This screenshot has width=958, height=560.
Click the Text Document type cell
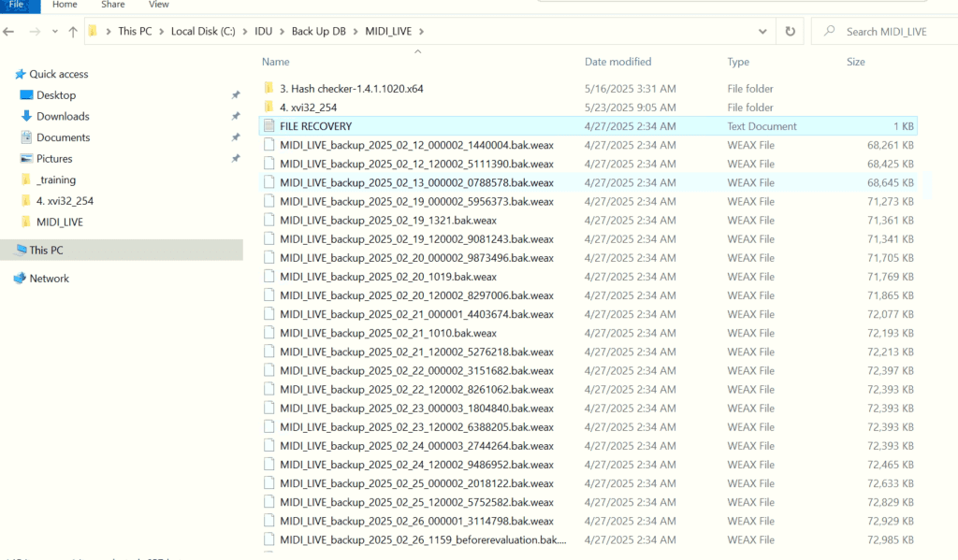click(762, 126)
